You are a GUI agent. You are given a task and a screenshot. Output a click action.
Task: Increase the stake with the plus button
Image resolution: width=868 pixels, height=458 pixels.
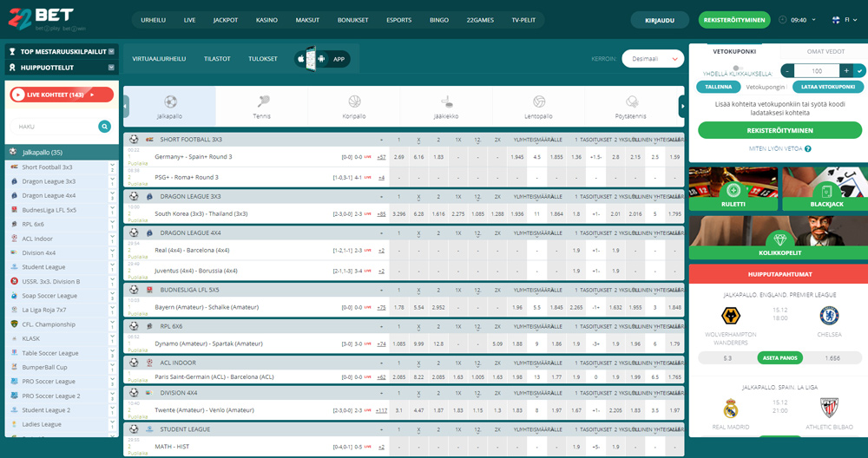click(x=846, y=70)
